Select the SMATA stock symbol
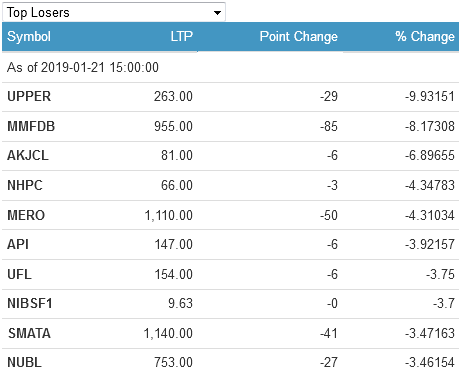The image size is (459, 371). (x=29, y=333)
